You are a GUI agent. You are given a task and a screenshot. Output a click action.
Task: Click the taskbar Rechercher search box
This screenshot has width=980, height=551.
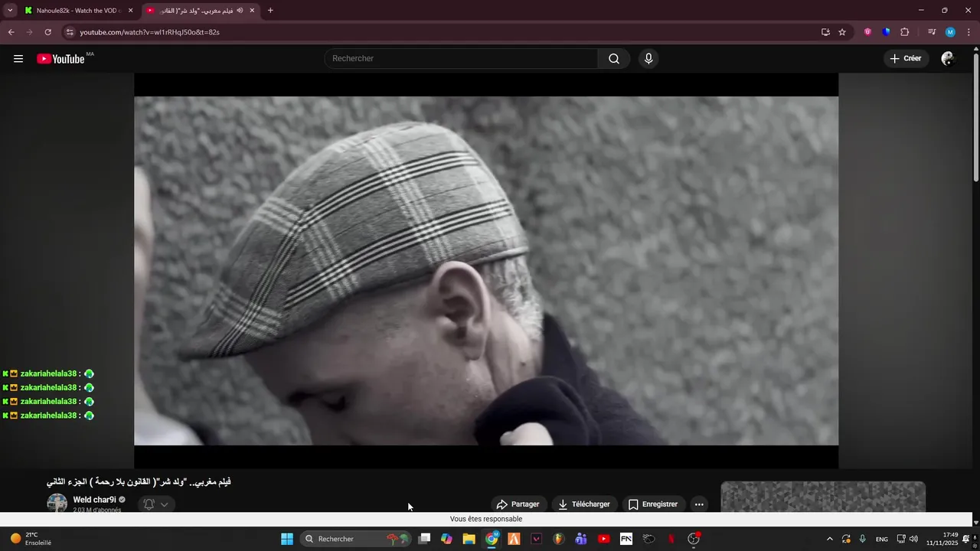pyautogui.click(x=356, y=539)
